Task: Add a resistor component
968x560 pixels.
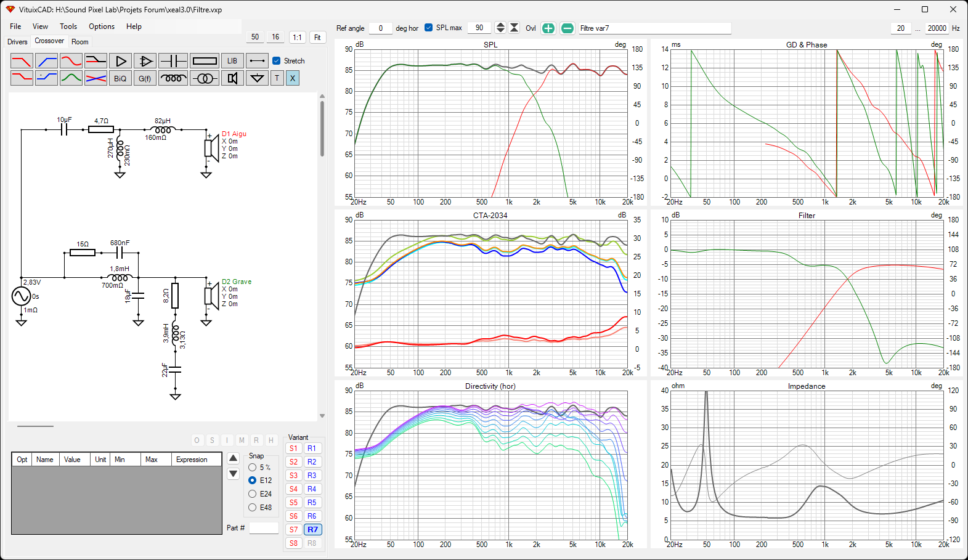Action: 205,61
